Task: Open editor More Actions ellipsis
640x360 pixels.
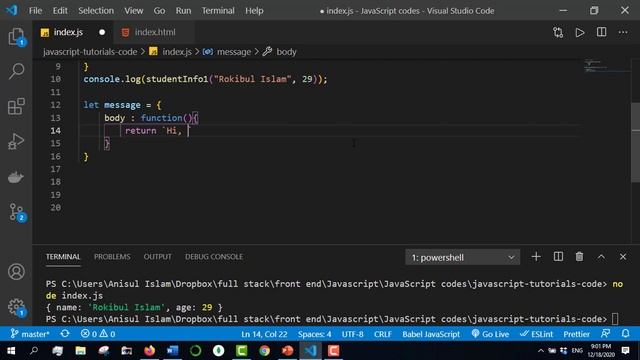Action: point(623,32)
